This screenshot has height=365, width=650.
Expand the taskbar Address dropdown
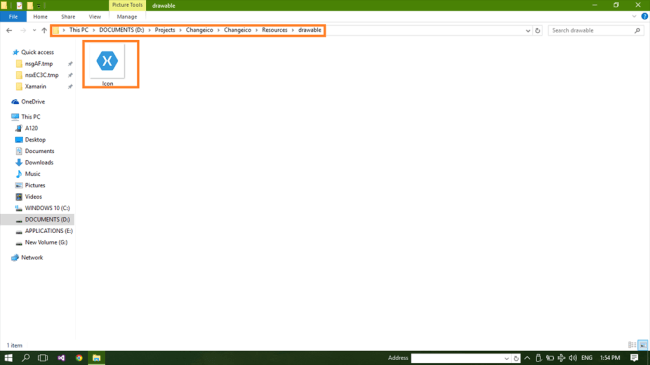pyautogui.click(x=507, y=358)
